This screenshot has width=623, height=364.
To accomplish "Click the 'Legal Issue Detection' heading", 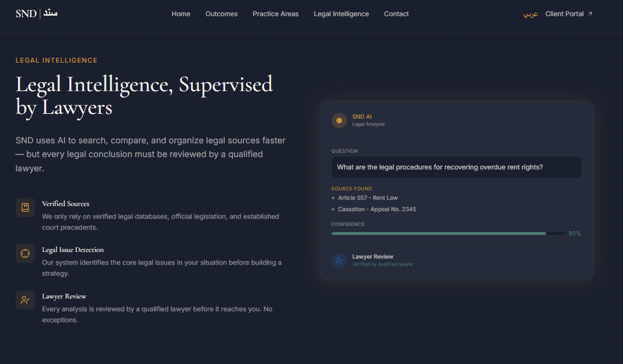I will click(x=73, y=250).
